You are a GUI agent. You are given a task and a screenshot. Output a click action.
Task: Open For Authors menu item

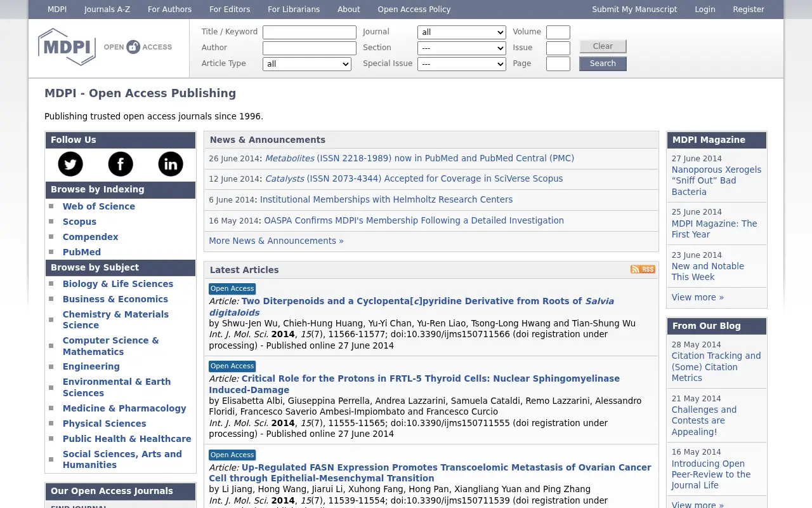170,10
